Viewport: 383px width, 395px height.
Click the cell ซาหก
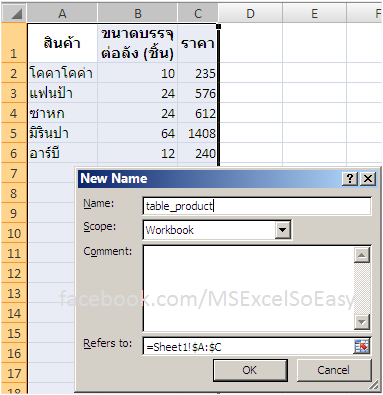[x=62, y=113]
